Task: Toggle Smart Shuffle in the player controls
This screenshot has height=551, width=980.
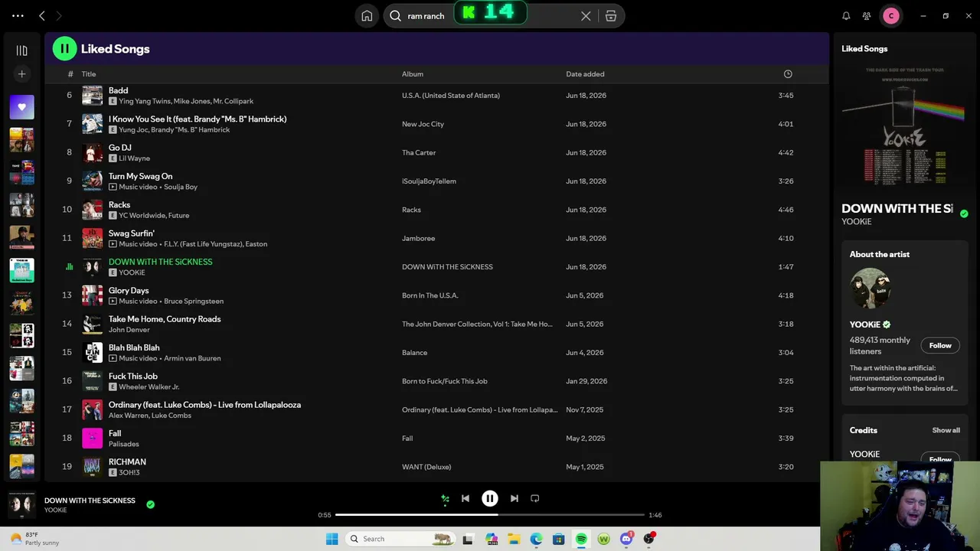Action: click(x=445, y=499)
